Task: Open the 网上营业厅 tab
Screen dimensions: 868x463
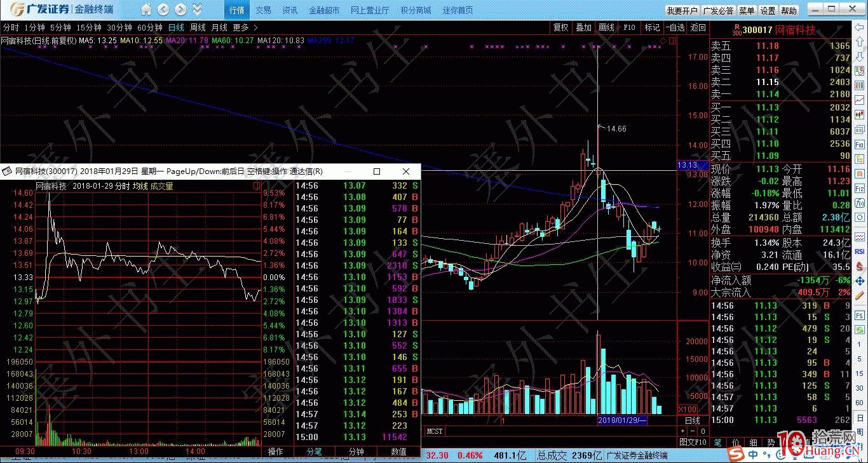Action: point(370,11)
